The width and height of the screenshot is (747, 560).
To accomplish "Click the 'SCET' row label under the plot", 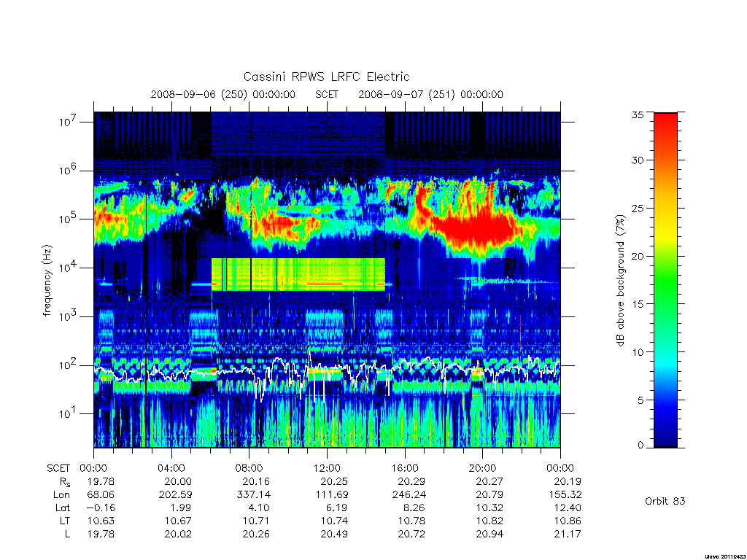I will (x=58, y=468).
